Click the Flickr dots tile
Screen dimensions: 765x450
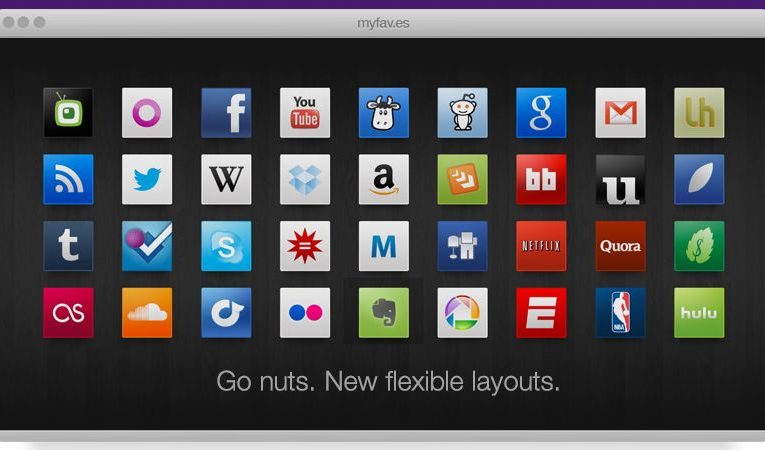click(x=305, y=313)
